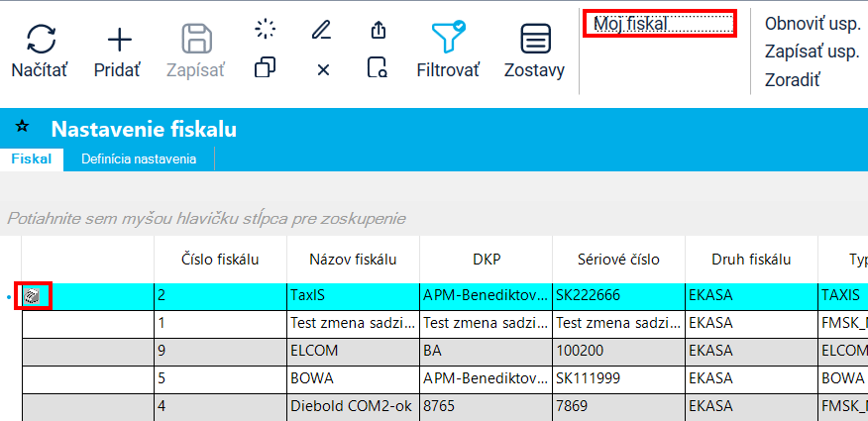This screenshot has height=421, width=868.
Task: Click Obnoviť usp. link
Action: pyautogui.click(x=813, y=24)
